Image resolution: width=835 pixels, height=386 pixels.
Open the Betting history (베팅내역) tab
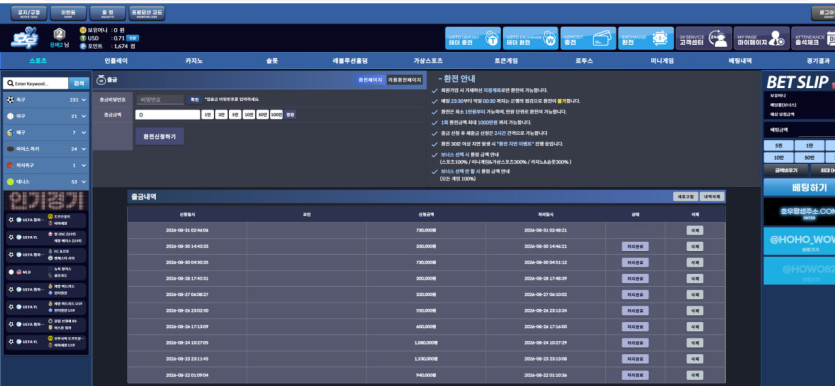click(740, 61)
